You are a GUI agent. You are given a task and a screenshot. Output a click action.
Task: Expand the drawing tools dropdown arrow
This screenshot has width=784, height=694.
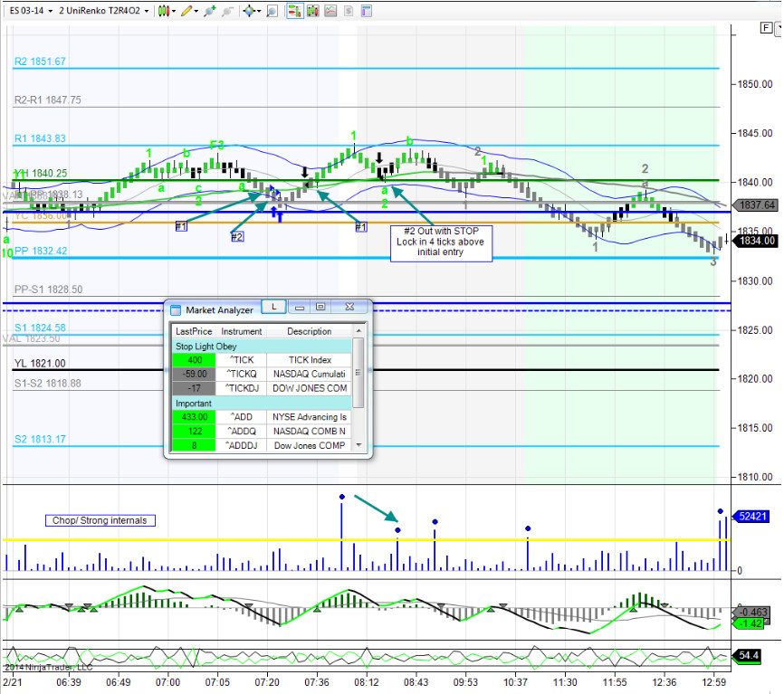click(196, 11)
